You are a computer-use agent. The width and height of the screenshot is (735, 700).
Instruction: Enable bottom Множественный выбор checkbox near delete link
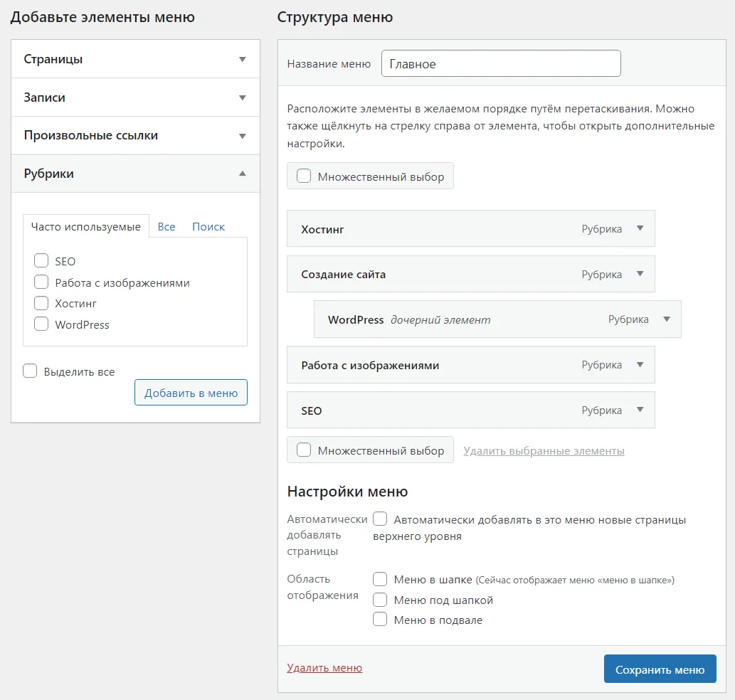[x=304, y=450]
